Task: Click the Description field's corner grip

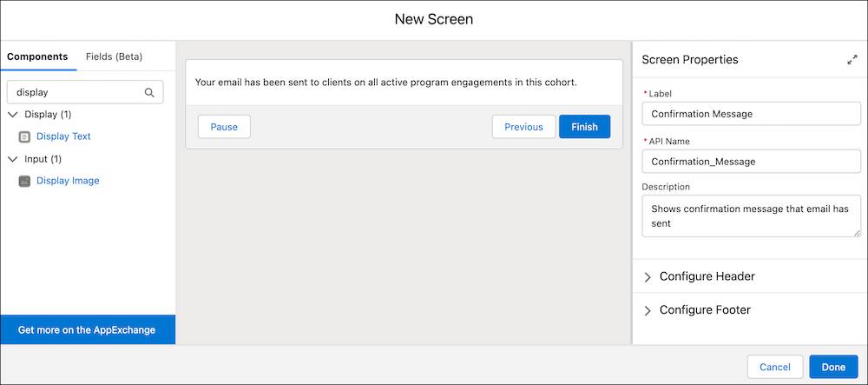Action: point(857,233)
